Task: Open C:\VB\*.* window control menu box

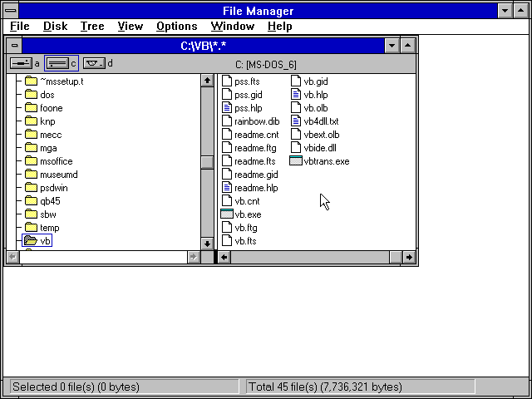Action: point(14,45)
